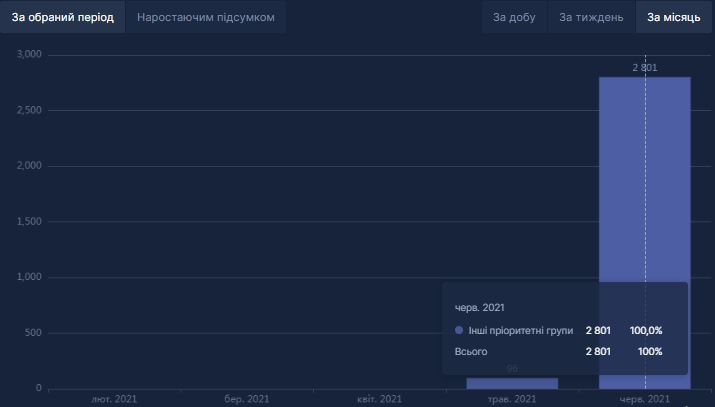Choose the "За добу" interval

point(514,18)
